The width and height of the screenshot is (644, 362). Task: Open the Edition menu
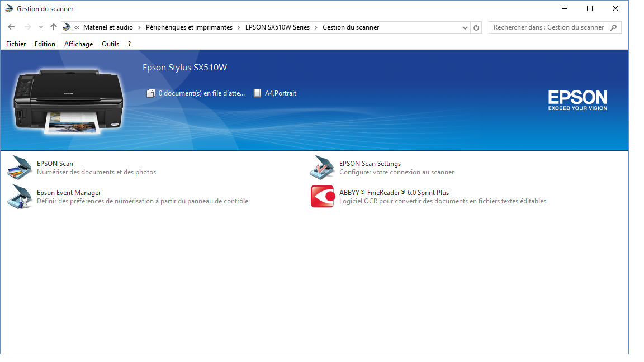pyautogui.click(x=45, y=44)
